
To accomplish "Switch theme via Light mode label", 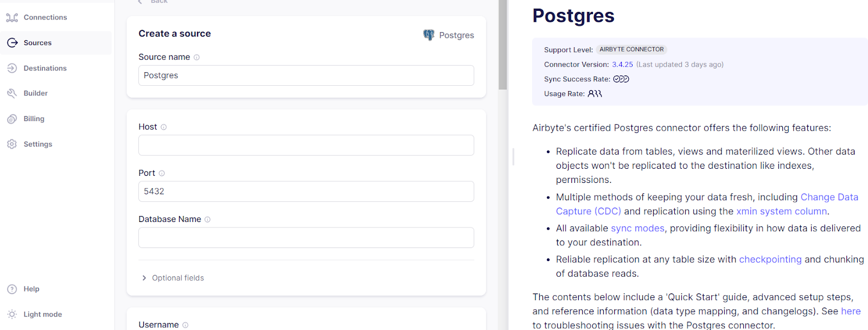I will click(x=43, y=314).
